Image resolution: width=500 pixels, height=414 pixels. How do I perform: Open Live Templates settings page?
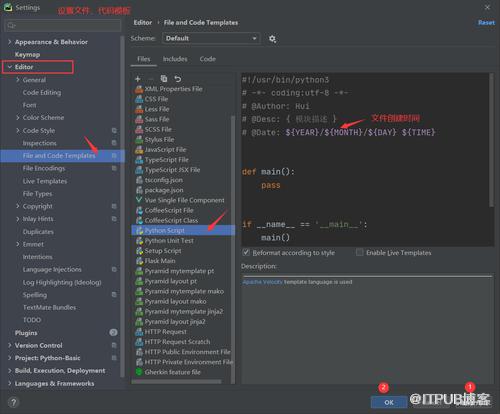[x=45, y=181]
